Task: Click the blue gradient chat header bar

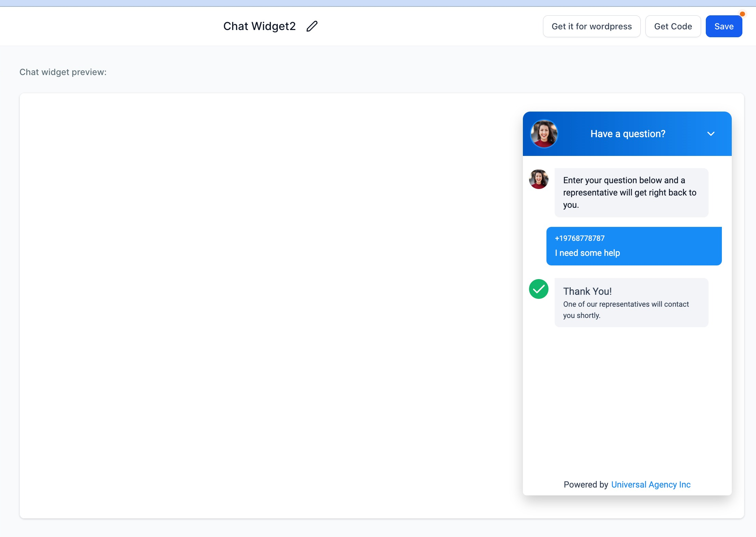Action: (627, 134)
